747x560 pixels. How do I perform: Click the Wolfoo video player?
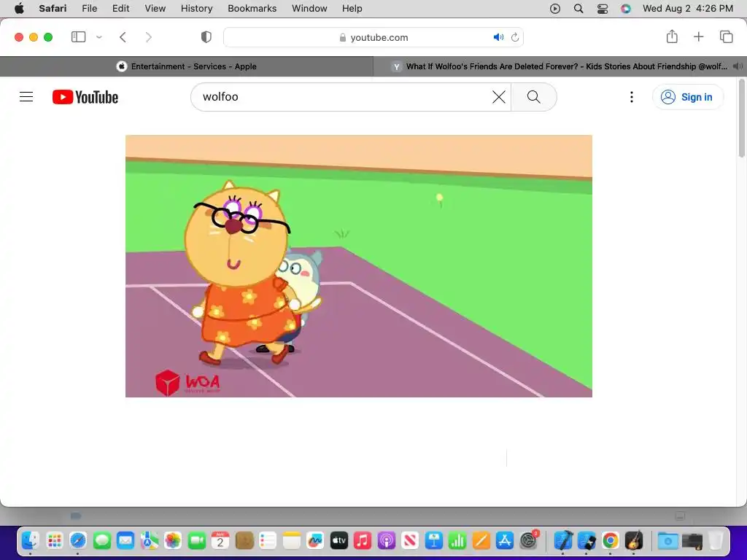click(x=359, y=266)
